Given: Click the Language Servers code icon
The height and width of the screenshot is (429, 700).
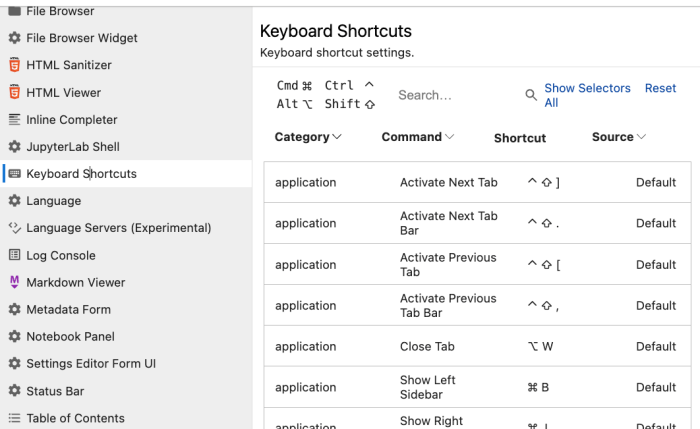Looking at the screenshot, I should point(14,228).
